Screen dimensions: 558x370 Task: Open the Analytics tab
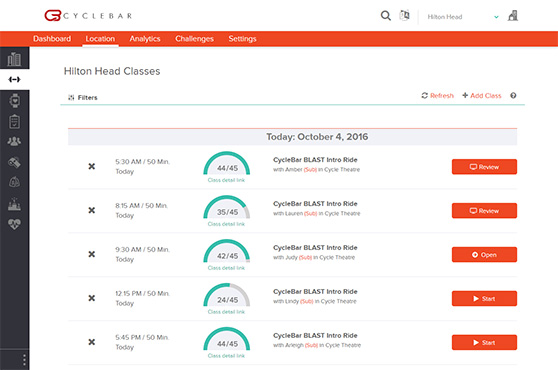pyautogui.click(x=145, y=39)
